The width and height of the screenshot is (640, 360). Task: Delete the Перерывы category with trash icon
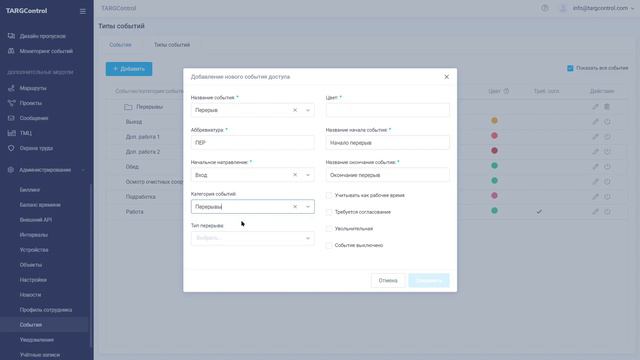tap(607, 107)
